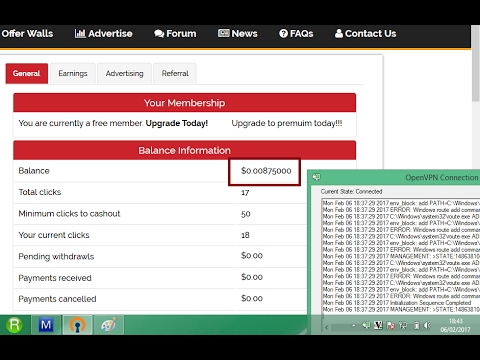Image resolution: width=480 pixels, height=360 pixels.
Task: Click the V application tray icon
Action: [378, 325]
